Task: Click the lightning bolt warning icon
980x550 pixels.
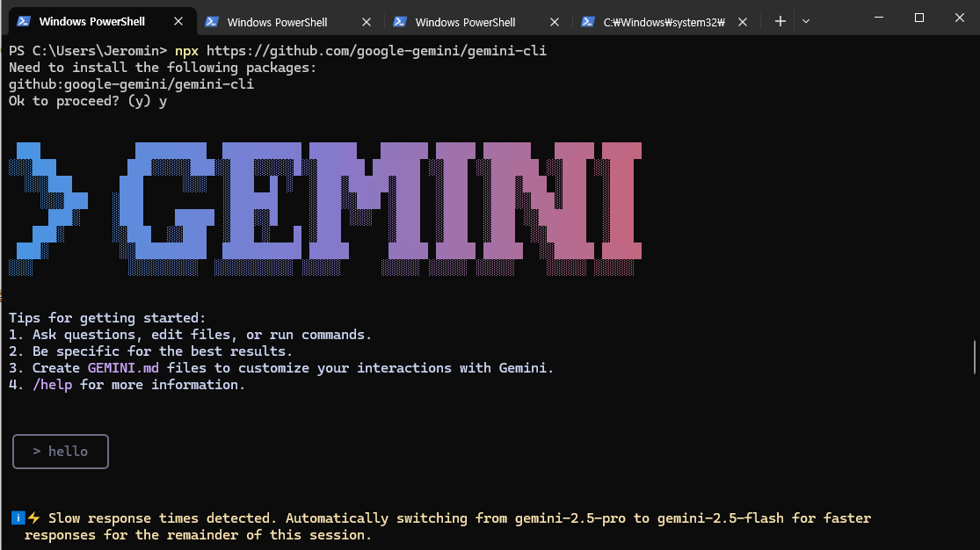Action: 33,518
